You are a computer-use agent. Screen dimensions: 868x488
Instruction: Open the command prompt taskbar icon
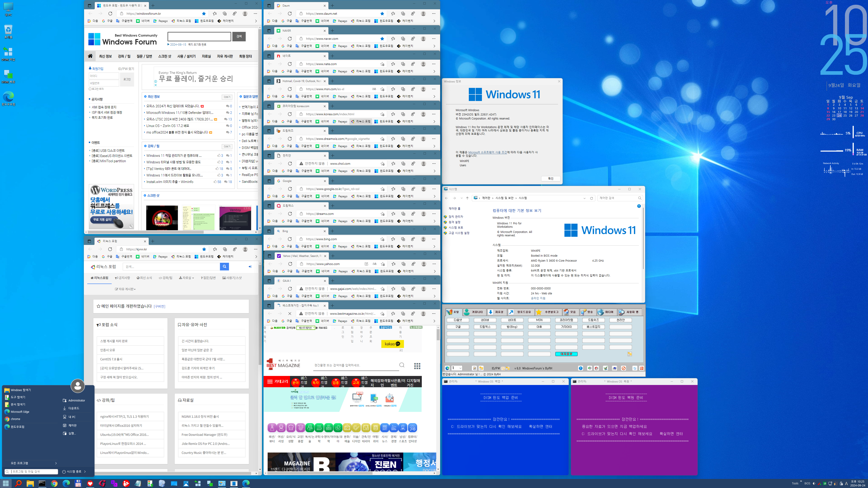click(42, 483)
